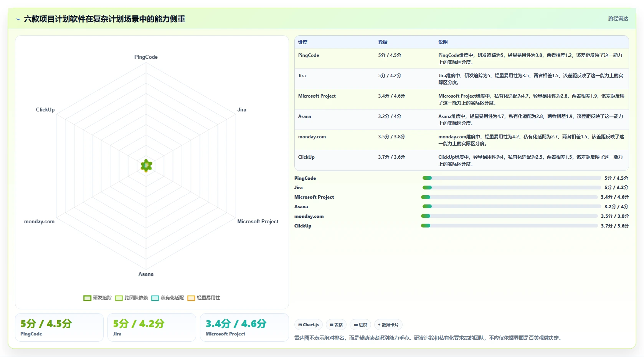Click the Jira axis label on radar
644x357 pixels.
[x=242, y=110]
